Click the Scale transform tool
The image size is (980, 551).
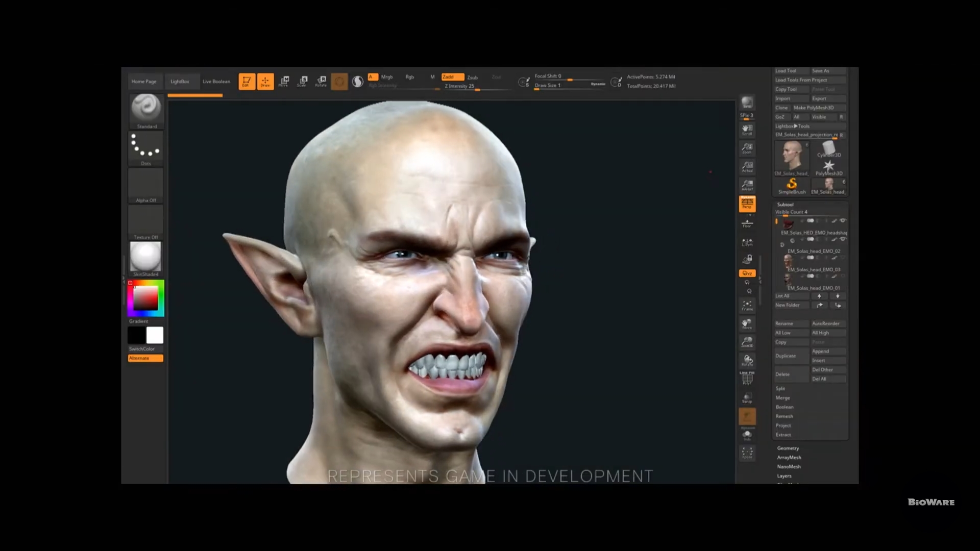point(302,81)
